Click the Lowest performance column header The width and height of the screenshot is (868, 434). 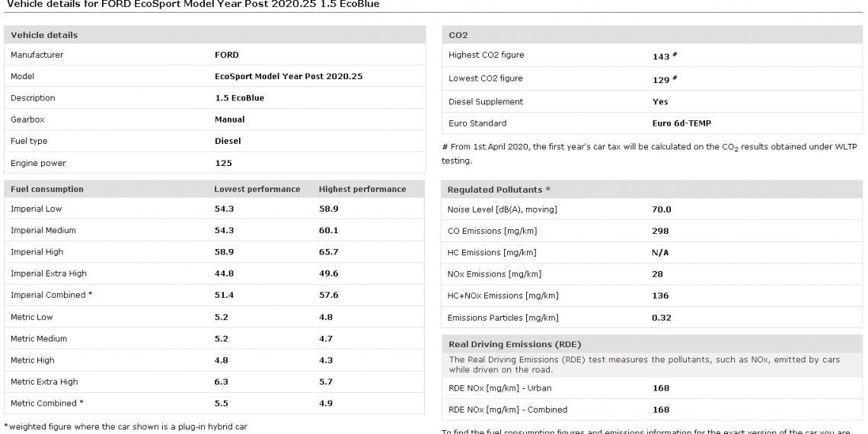(257, 189)
